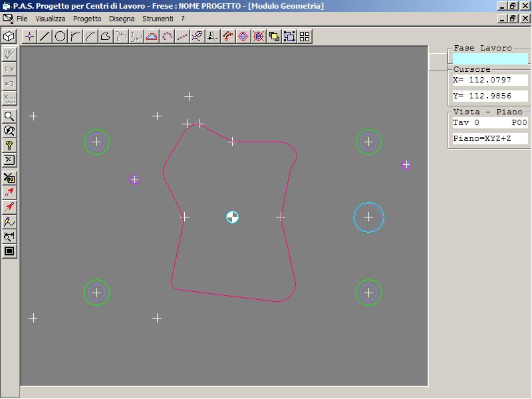Click the red target circle icon
Screen dimensions: 532x399
pos(243,37)
